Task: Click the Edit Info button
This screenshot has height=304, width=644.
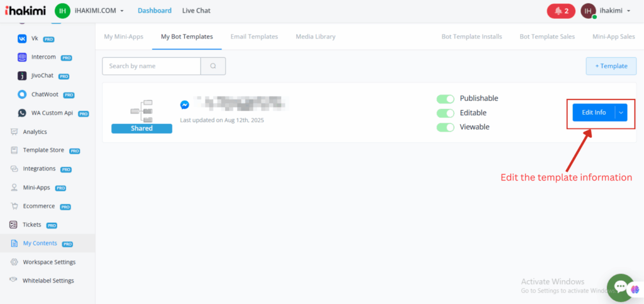Action: pyautogui.click(x=593, y=113)
